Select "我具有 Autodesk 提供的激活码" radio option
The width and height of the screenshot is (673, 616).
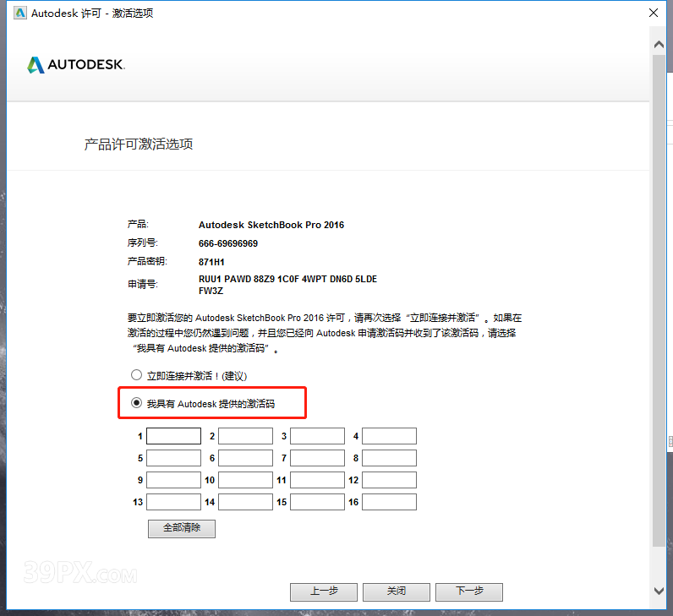pos(136,403)
